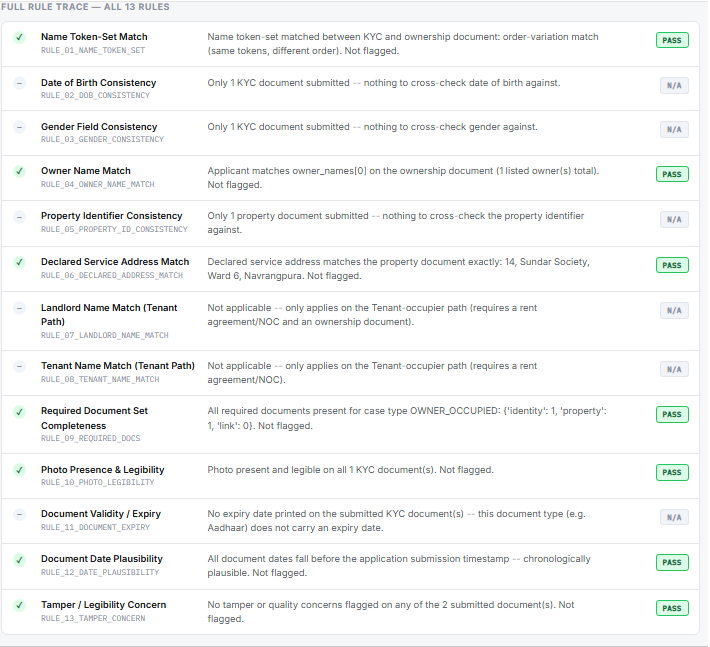Click the PASS badge for Required Document Set Completeness
The image size is (710, 647).
[672, 414]
